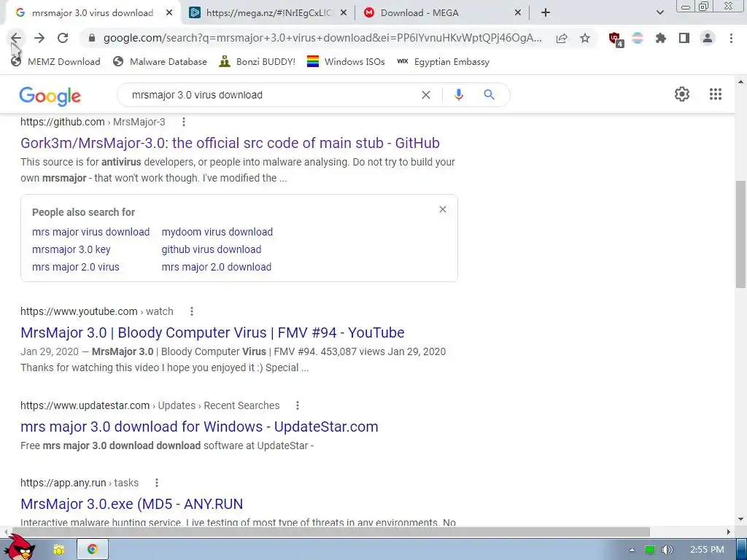747x560 pixels.
Task: Click the horizontal scrollbar thumb
Action: point(330,532)
